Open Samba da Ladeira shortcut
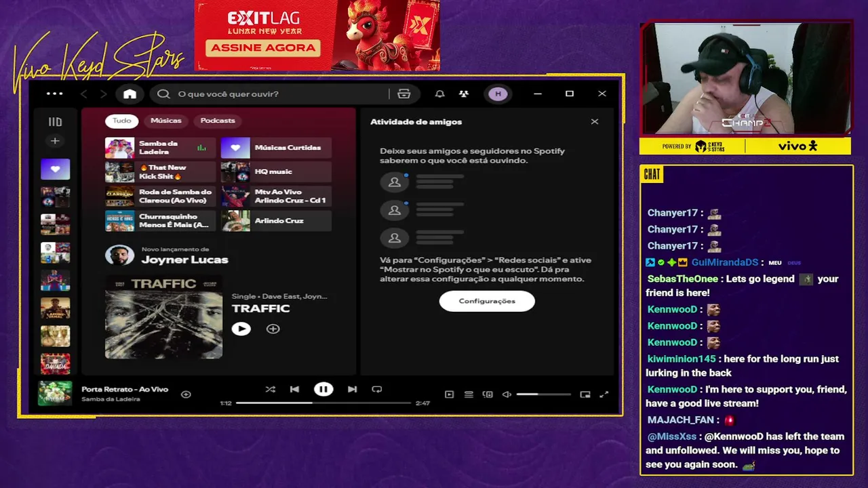 click(x=160, y=148)
